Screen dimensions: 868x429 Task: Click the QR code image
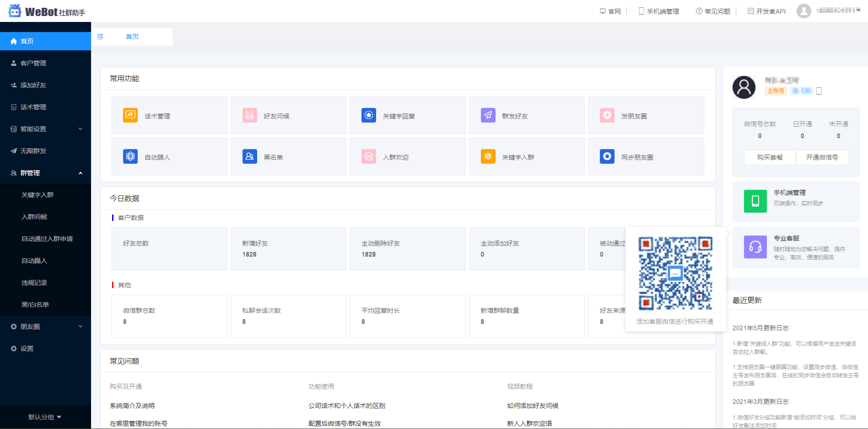[x=675, y=273]
